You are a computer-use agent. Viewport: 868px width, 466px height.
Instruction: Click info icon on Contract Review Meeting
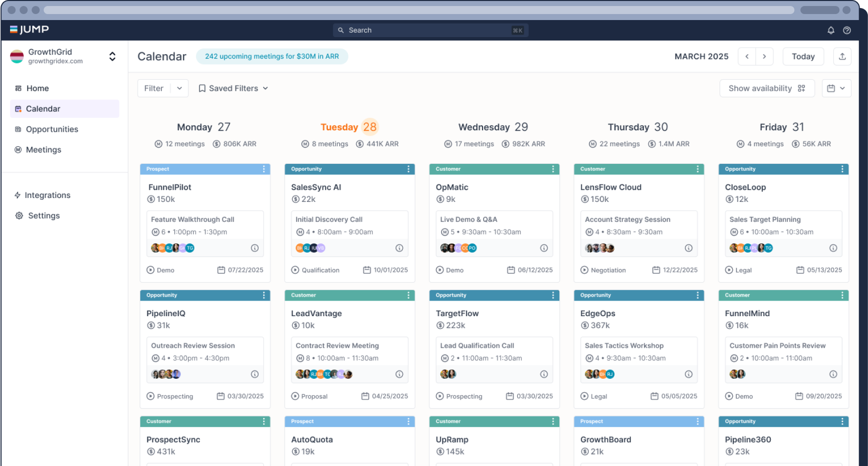tap(399, 374)
